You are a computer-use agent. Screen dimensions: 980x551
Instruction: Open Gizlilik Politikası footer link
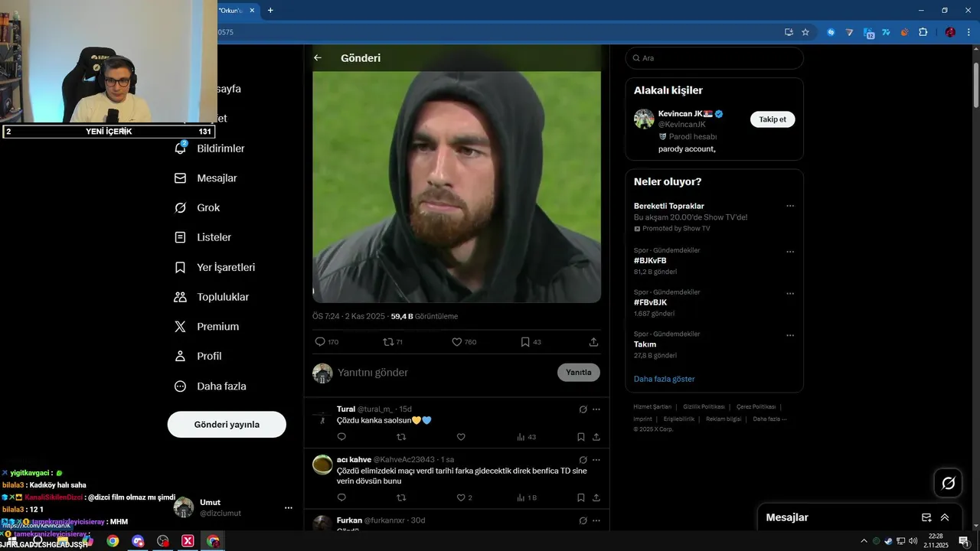tap(704, 407)
